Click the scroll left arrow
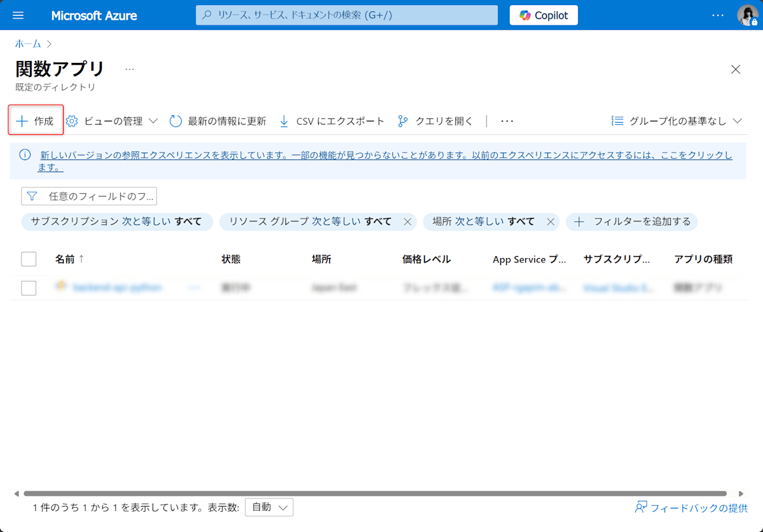 [17, 493]
